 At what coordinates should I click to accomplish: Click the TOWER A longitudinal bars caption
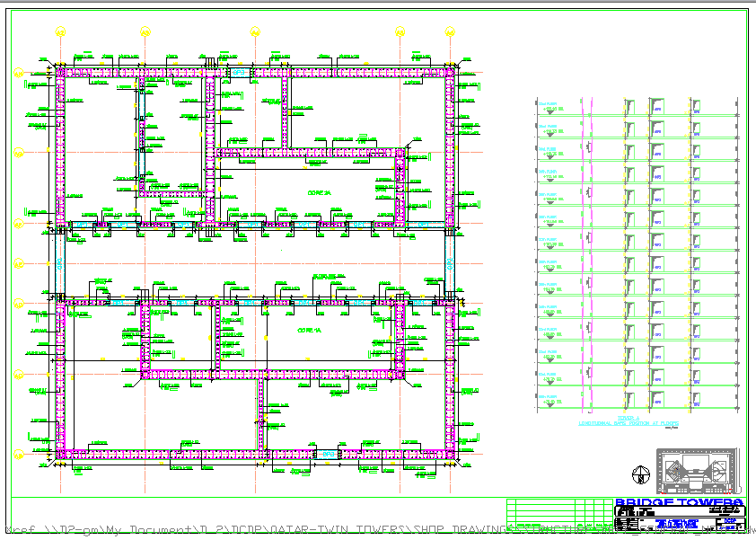click(629, 420)
